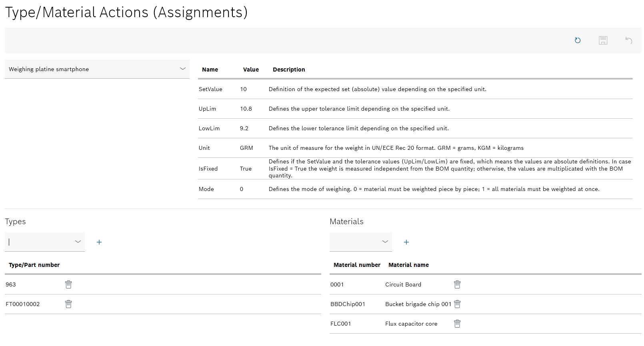Click the refresh icon in the toolbar
Image resolution: width=644 pixels, height=346 pixels.
pyautogui.click(x=577, y=40)
